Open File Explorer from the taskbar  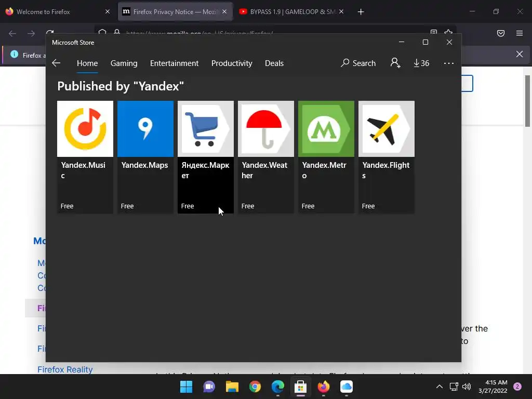[232, 387]
